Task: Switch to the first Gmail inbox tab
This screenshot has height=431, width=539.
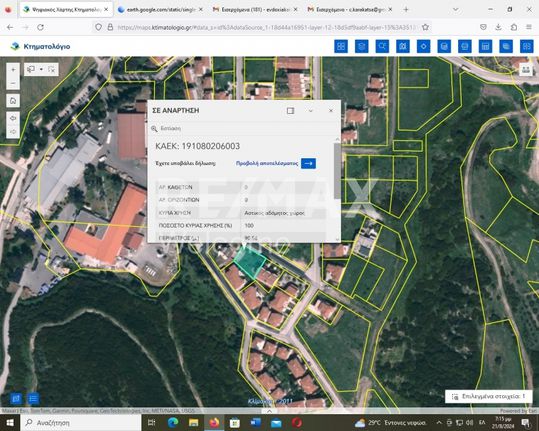Action: pos(254,10)
